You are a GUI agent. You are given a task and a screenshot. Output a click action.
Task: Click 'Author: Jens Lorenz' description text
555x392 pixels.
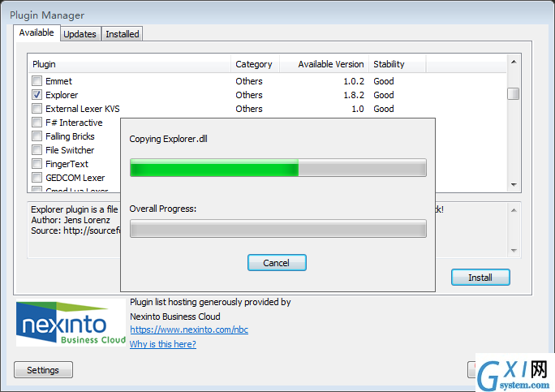coord(71,220)
